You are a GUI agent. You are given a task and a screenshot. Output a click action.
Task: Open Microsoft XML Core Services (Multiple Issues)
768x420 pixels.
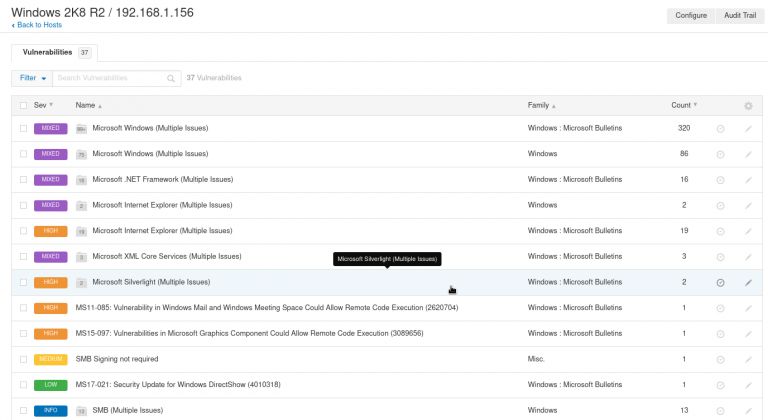167,256
